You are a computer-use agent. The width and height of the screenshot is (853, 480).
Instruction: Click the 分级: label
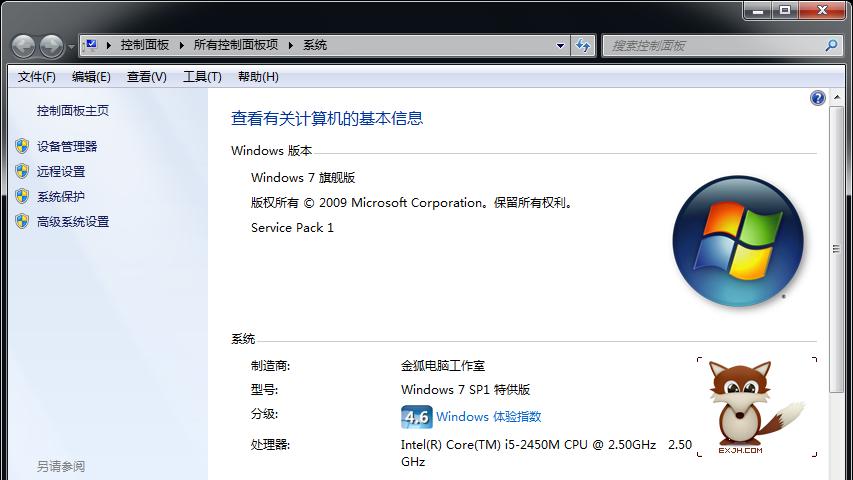pos(264,414)
